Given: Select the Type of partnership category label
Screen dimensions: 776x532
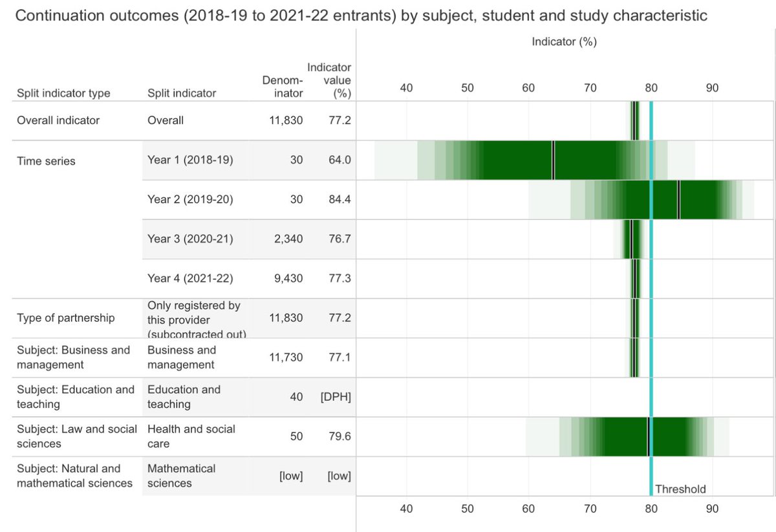Looking at the screenshot, I should click(65, 318).
